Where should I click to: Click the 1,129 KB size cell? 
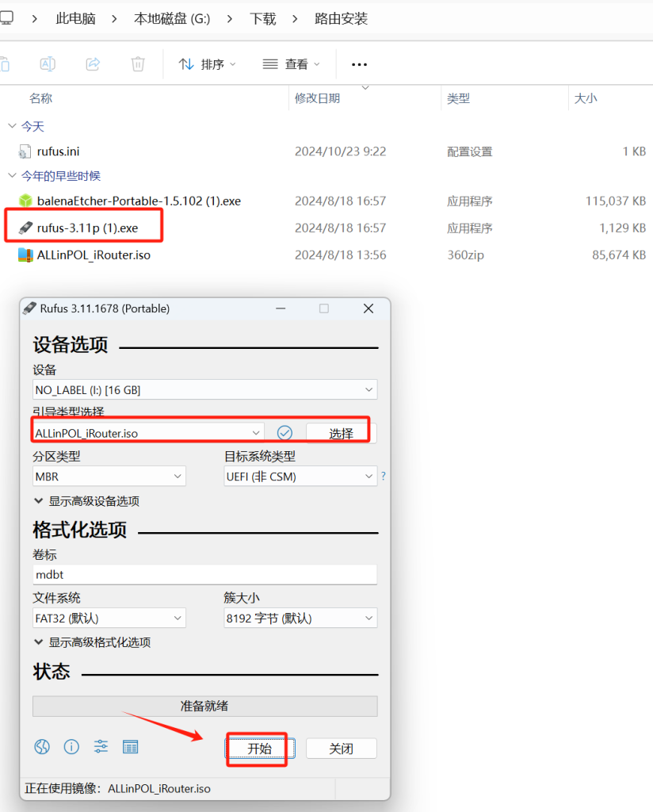click(622, 228)
